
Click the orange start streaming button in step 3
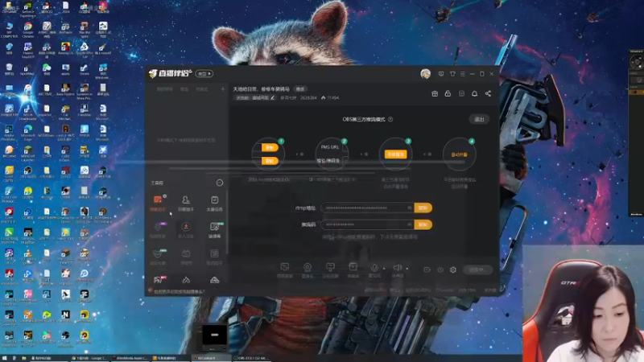(395, 154)
